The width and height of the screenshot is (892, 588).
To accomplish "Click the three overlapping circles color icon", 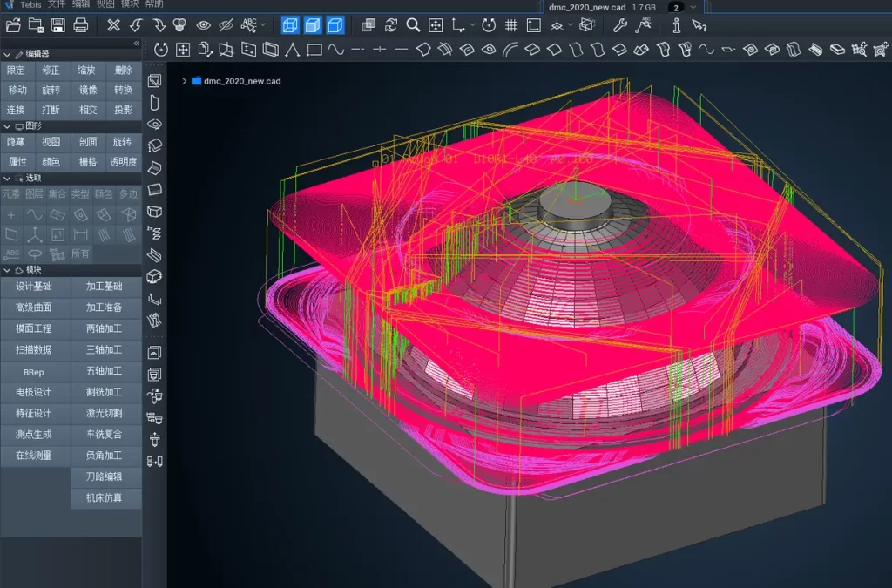I will tap(180, 25).
